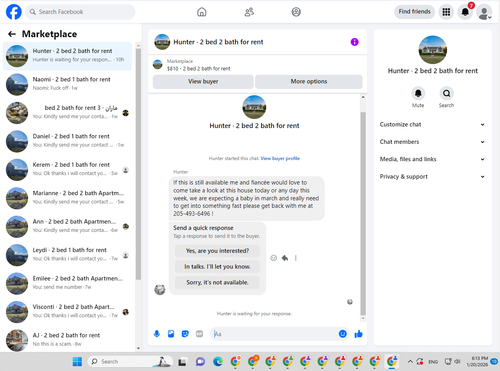Screen dimensions: 500x371
Task: Click the Windows taskbar Search box
Action: coord(130,361)
